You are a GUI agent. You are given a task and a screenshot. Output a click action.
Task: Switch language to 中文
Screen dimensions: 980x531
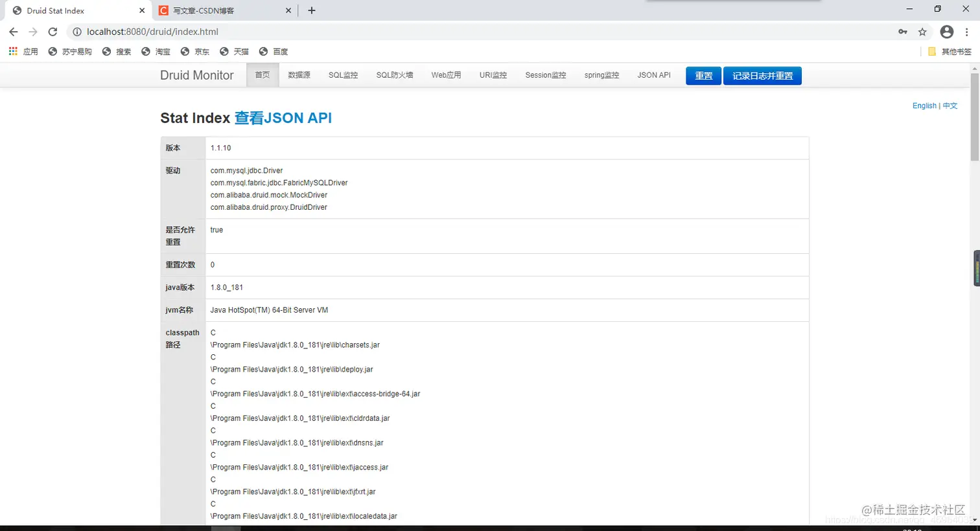click(x=950, y=106)
